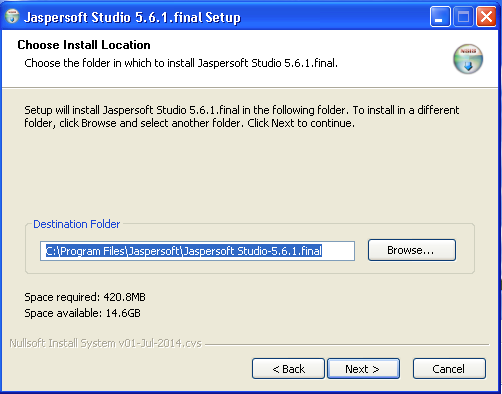Return with the < Back button
Screen dimensions: 502x394
(x=288, y=369)
